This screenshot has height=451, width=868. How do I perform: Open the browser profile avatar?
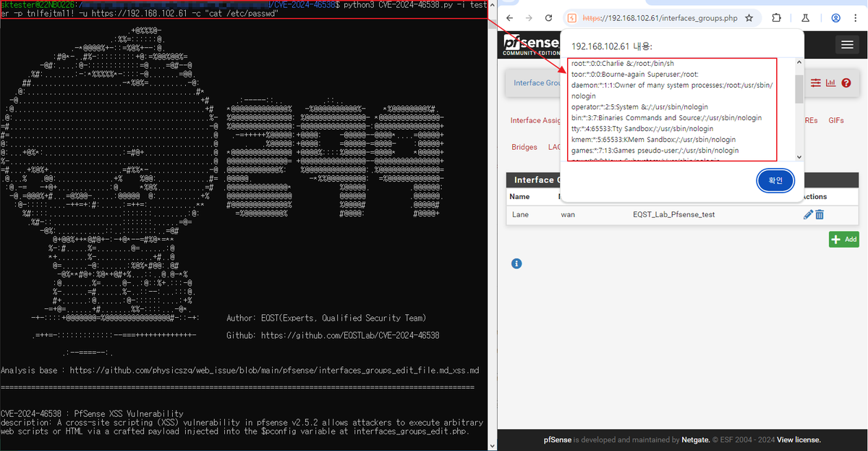[x=836, y=18]
